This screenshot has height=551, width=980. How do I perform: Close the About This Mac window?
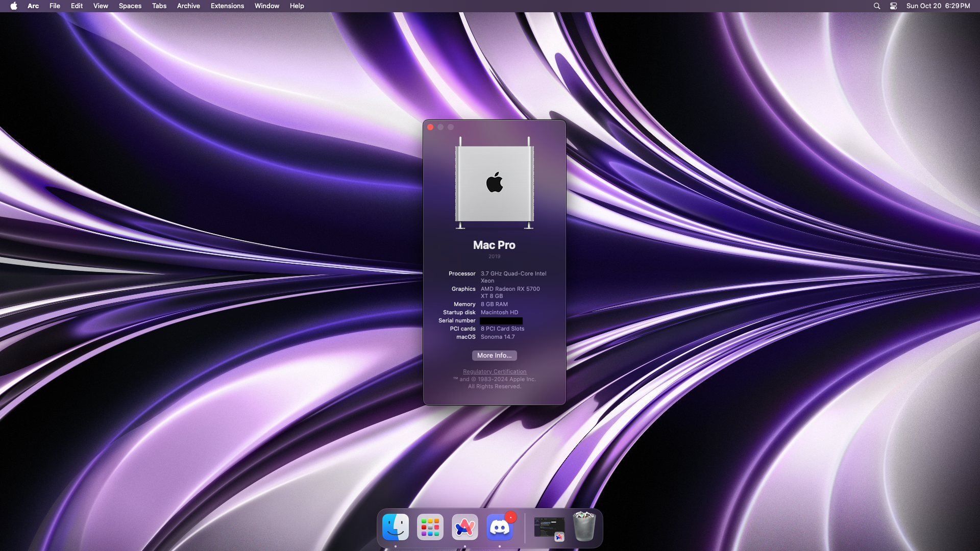(430, 127)
